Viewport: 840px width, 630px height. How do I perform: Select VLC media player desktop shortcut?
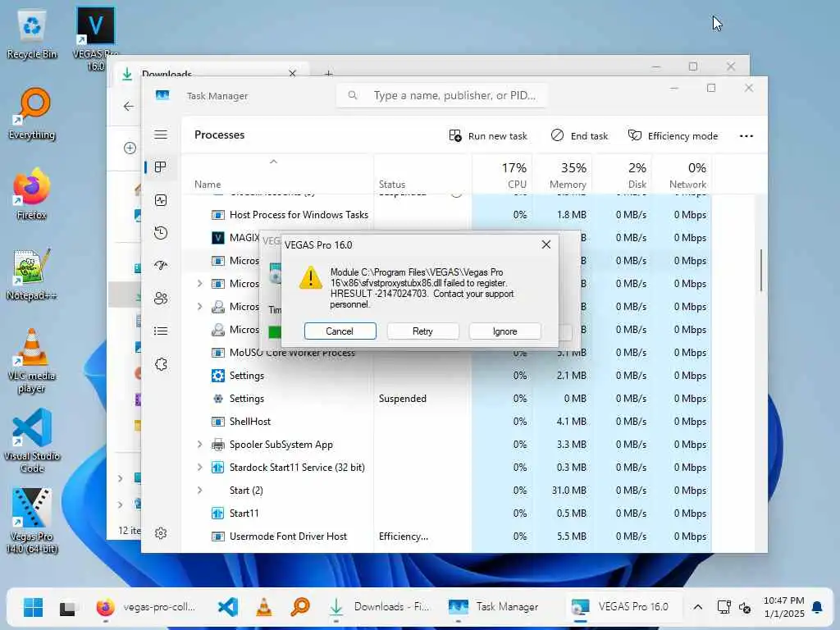click(32, 361)
